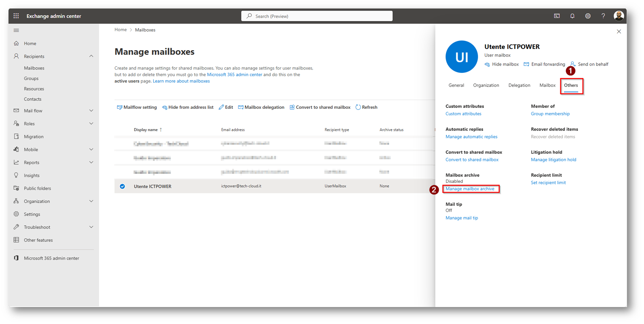The height and width of the screenshot is (324, 644).
Task: Click the Home house icon in sidebar
Action: 16,43
